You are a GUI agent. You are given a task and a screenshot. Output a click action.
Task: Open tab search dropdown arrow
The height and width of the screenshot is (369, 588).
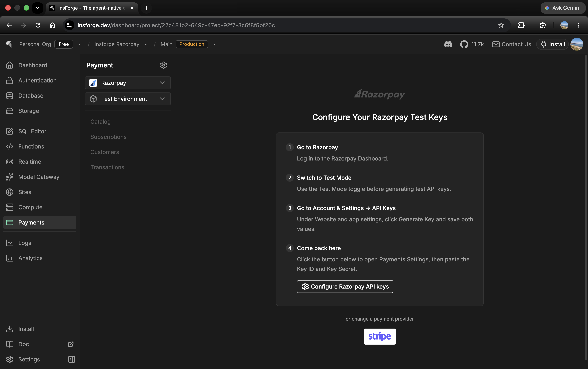click(x=38, y=8)
